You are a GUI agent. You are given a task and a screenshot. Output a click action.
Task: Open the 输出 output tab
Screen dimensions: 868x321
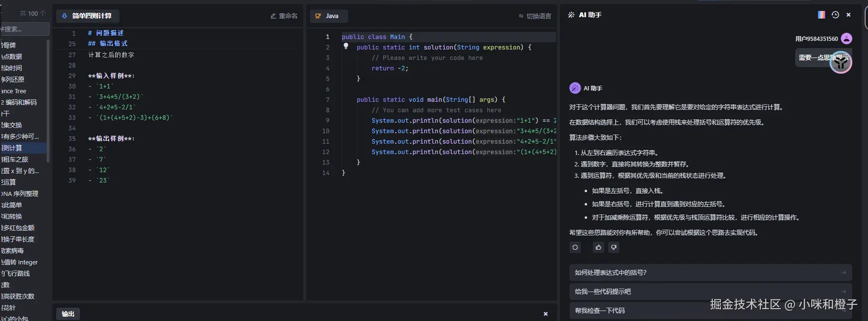[x=68, y=314]
